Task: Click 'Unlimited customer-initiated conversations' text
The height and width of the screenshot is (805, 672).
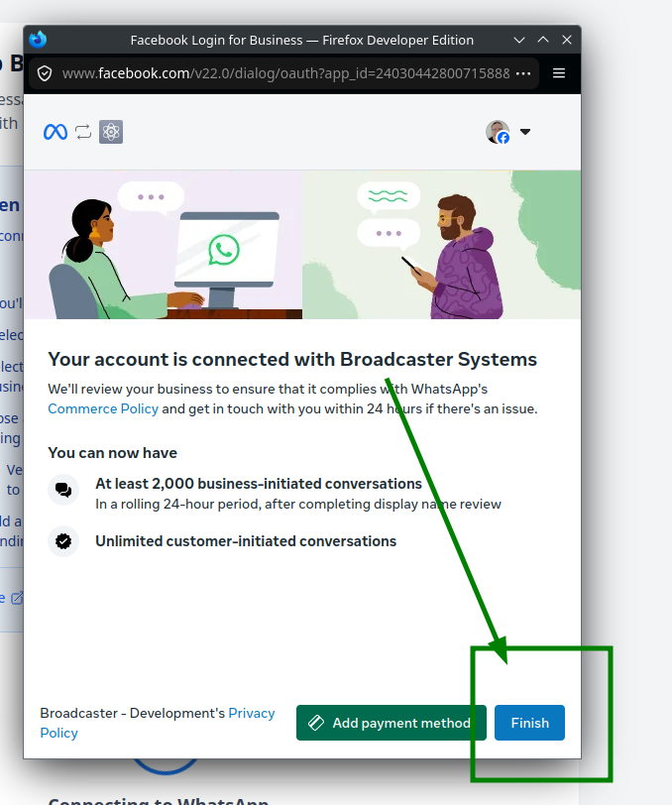Action: coord(246,541)
